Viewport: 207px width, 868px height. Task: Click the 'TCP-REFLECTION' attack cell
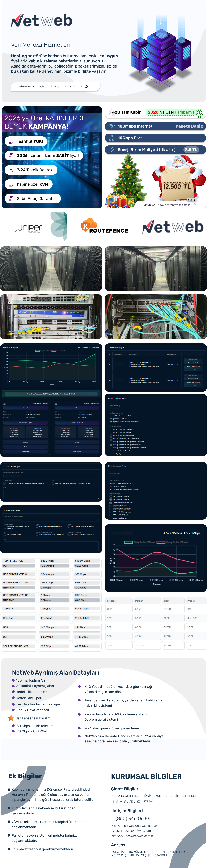tap(19, 561)
